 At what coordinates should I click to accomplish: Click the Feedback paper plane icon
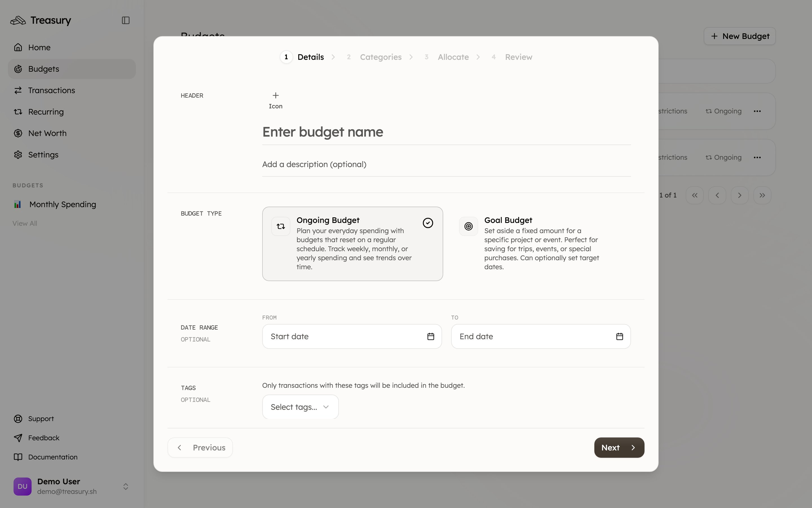[x=18, y=438]
